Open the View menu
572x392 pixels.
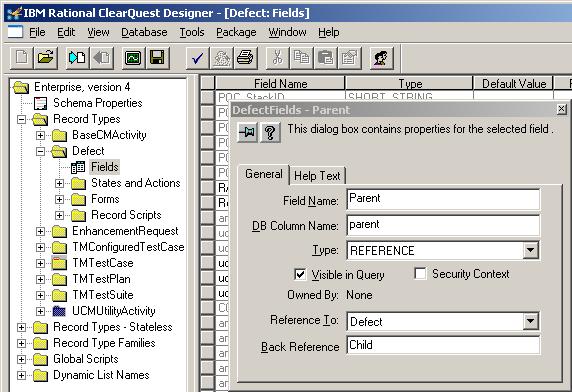(98, 32)
